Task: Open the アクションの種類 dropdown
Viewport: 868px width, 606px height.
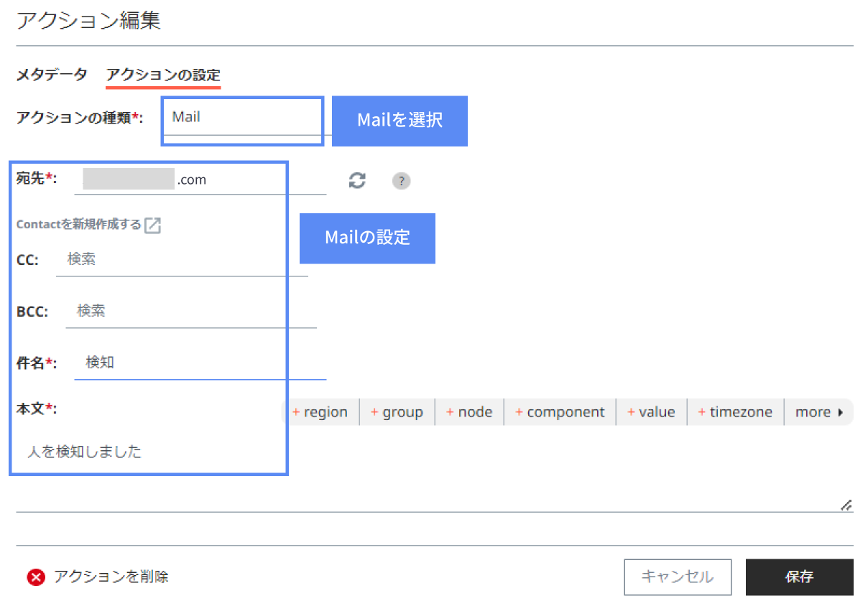Action: click(241, 117)
